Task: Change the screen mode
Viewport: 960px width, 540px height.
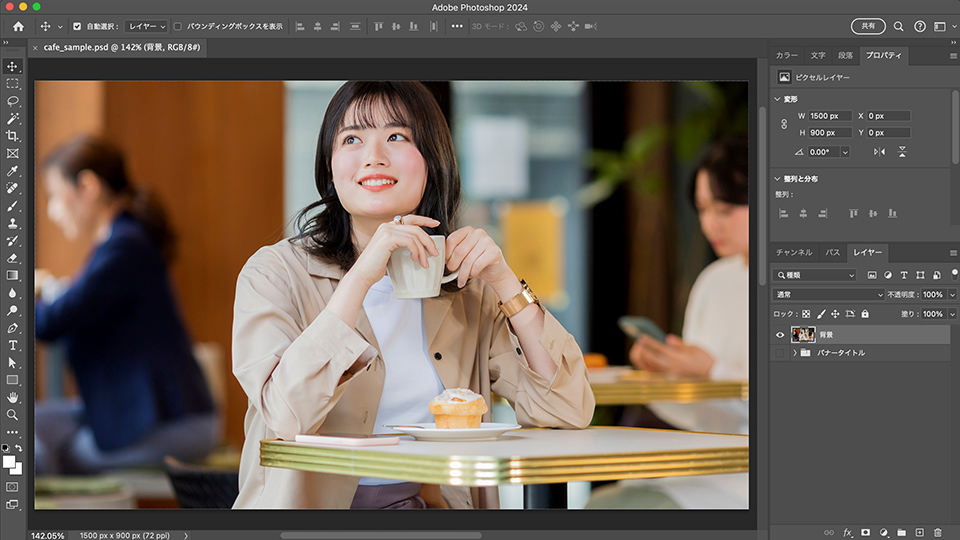Action: click(x=12, y=504)
